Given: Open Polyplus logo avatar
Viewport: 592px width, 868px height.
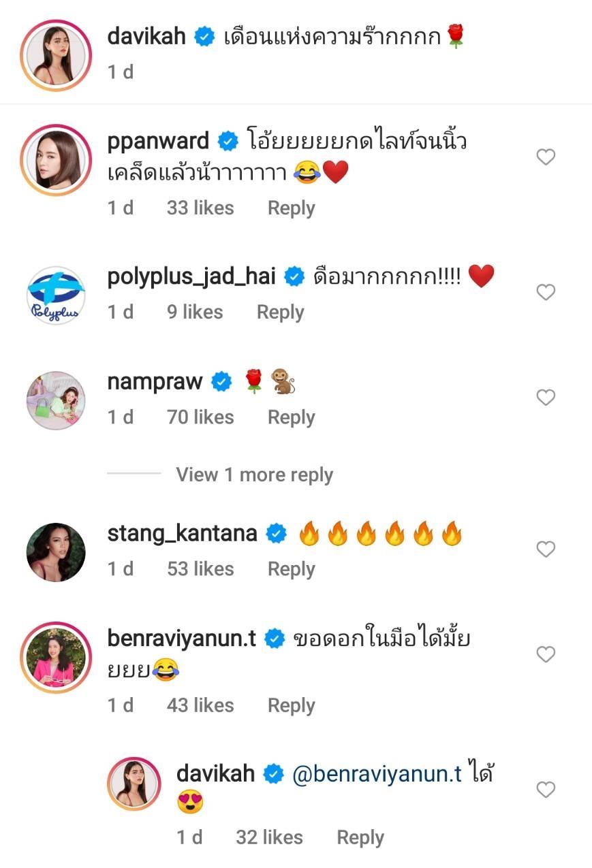Looking at the screenshot, I should pos(56,295).
